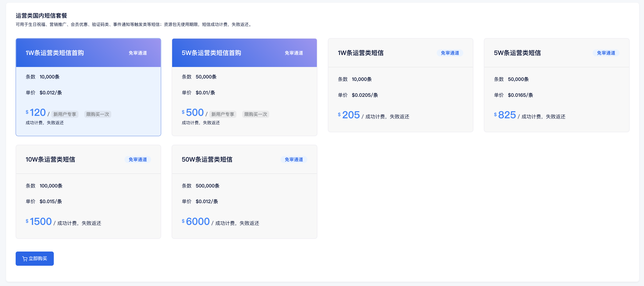Click 限购买一次 tag beside $120 price

(x=98, y=114)
